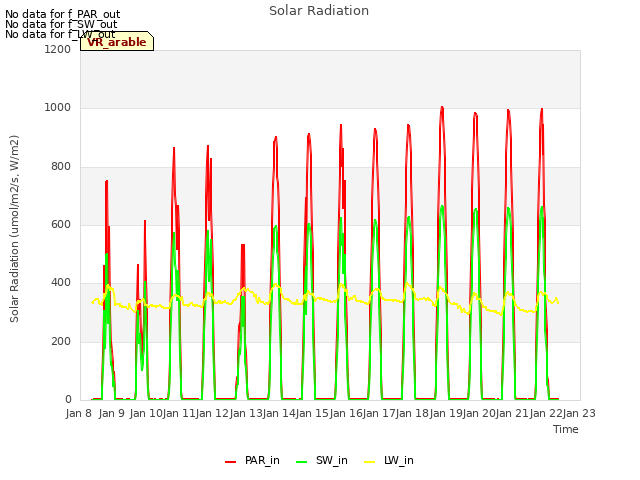This screenshot has height=480, width=640.
Task: Click the SW_in legend label
Action: (x=331, y=460)
